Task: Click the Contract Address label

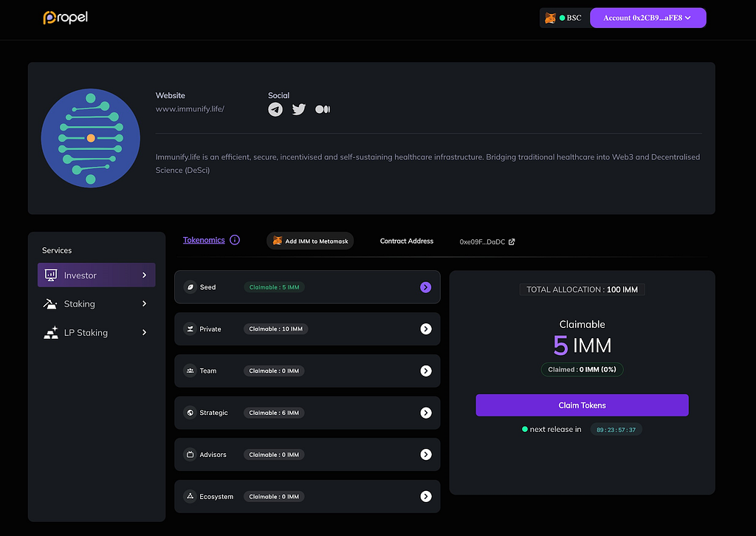Action: [x=407, y=241]
